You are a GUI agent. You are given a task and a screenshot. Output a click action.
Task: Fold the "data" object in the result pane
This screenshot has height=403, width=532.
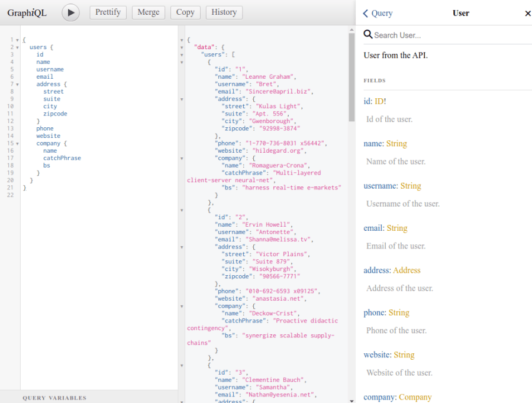click(x=182, y=47)
